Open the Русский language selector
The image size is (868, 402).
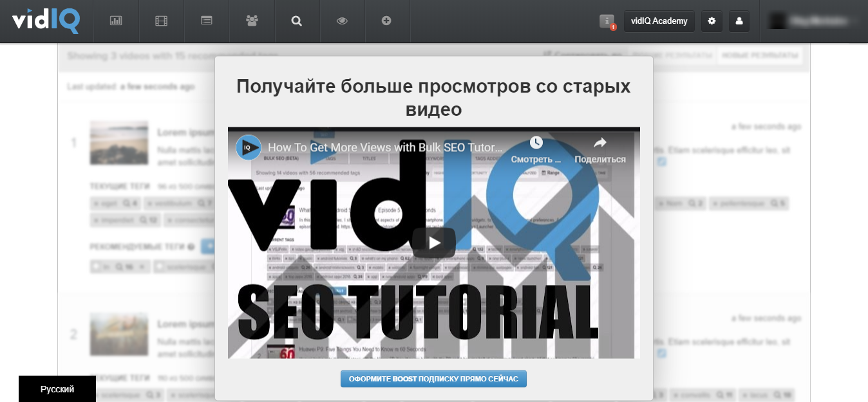[57, 389]
